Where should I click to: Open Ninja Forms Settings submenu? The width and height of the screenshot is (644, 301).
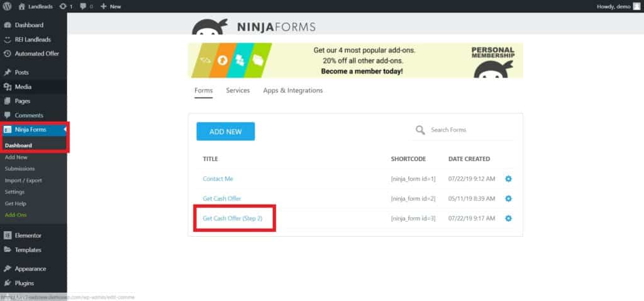tap(15, 191)
